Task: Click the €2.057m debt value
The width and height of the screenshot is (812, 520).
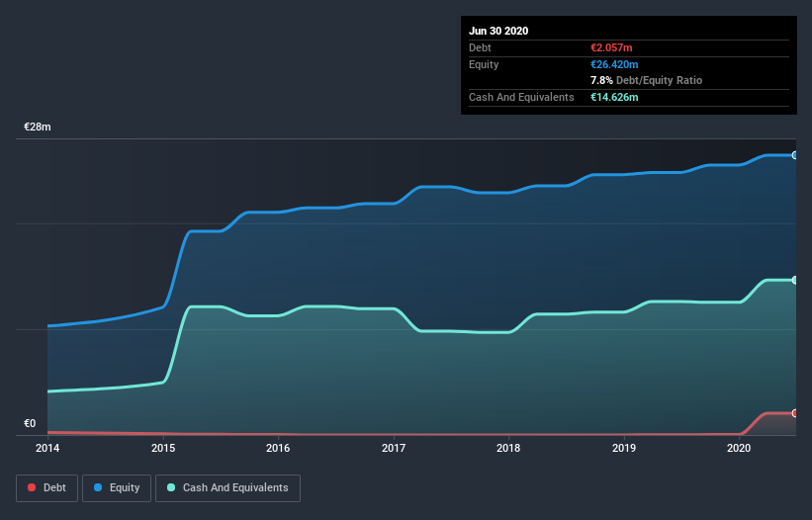Action: (611, 47)
